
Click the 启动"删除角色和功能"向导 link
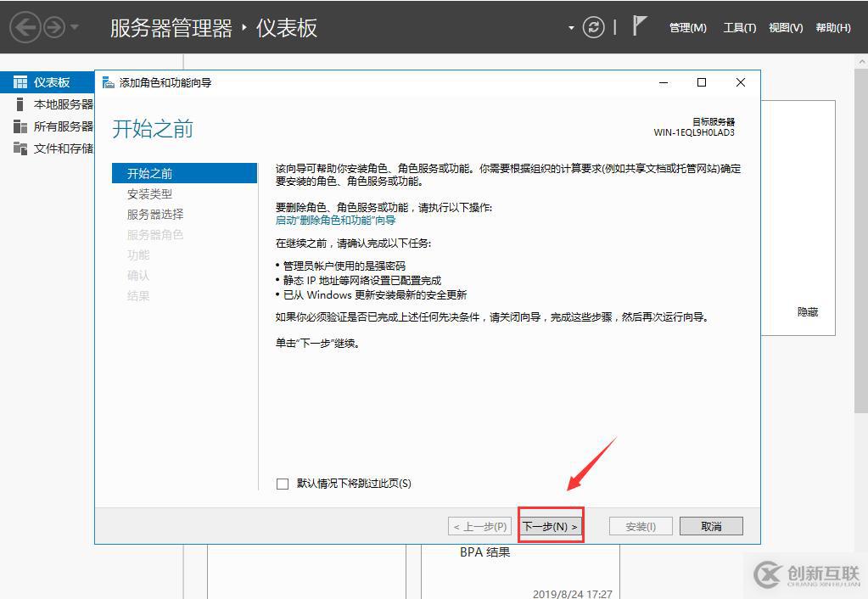(x=335, y=221)
